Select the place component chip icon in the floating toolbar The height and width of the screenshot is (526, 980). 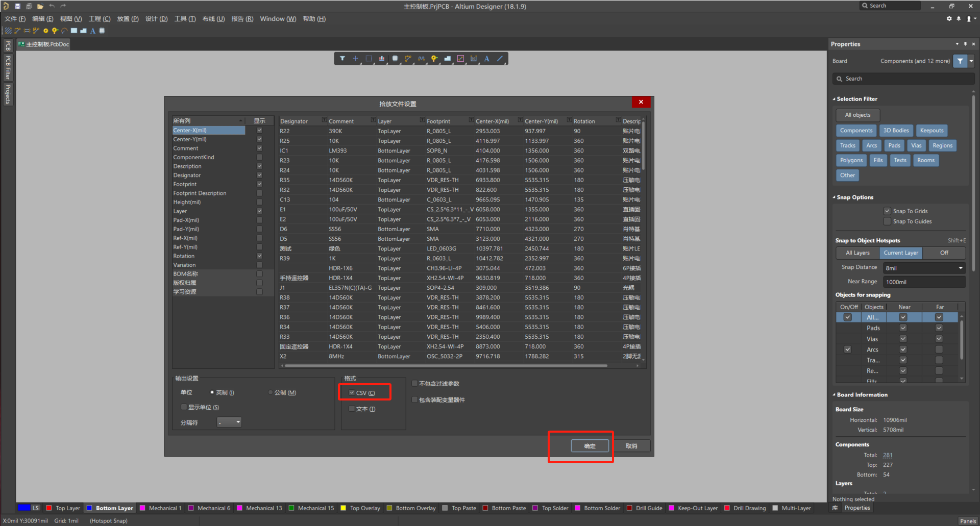(x=395, y=59)
